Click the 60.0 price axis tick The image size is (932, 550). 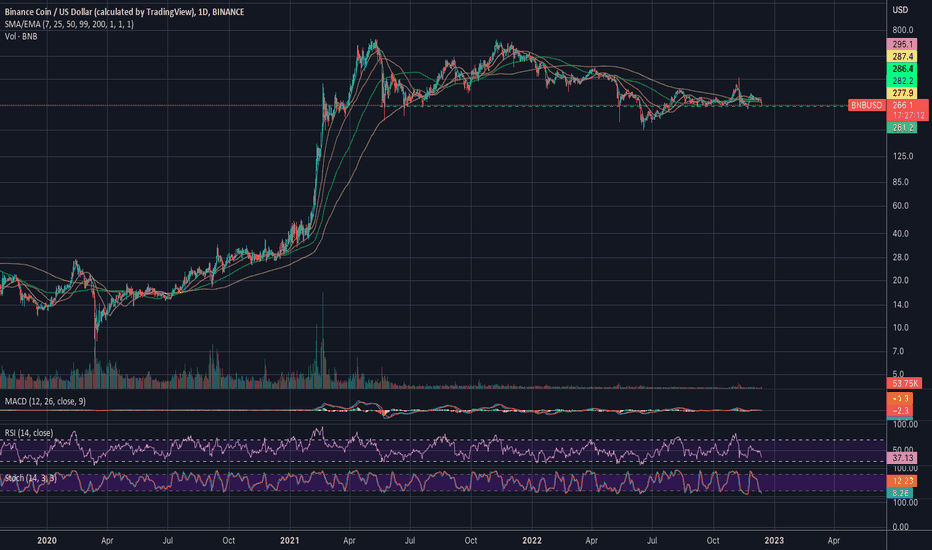click(900, 206)
